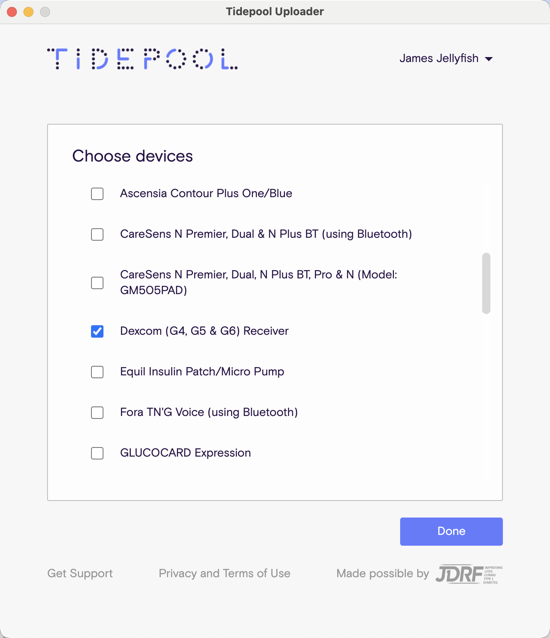Enable CareSens N Premier using Bluetooth checkbox

point(97,234)
